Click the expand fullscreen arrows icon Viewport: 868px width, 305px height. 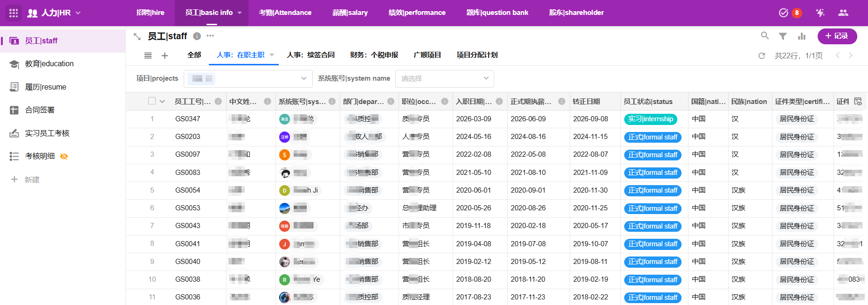[137, 36]
